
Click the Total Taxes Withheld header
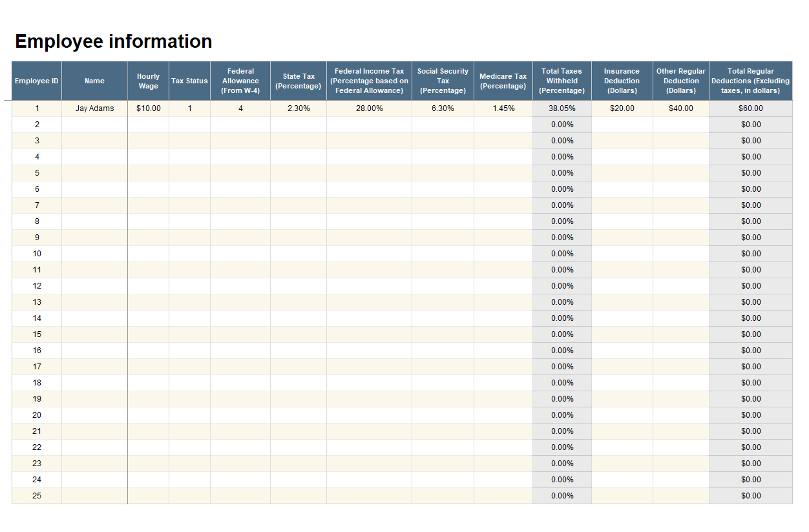tap(562, 81)
